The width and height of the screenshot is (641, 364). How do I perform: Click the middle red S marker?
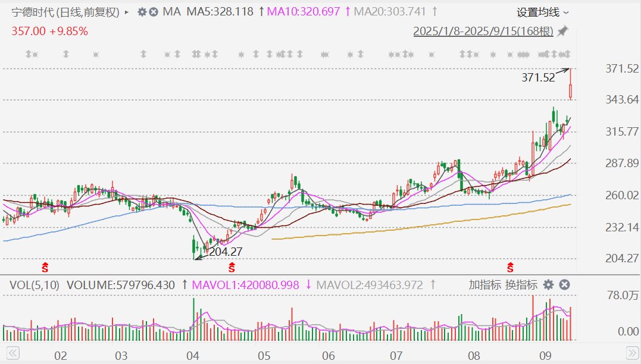(x=232, y=266)
